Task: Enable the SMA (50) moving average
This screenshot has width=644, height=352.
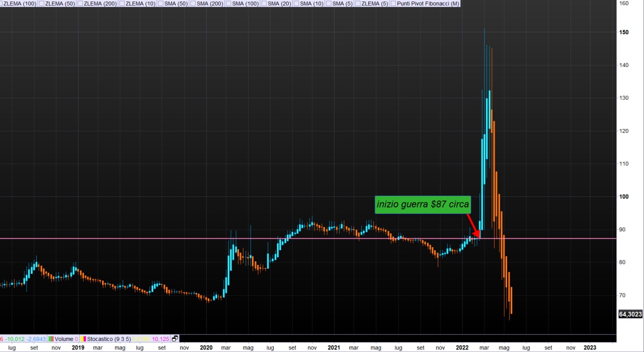Action: coord(160,4)
